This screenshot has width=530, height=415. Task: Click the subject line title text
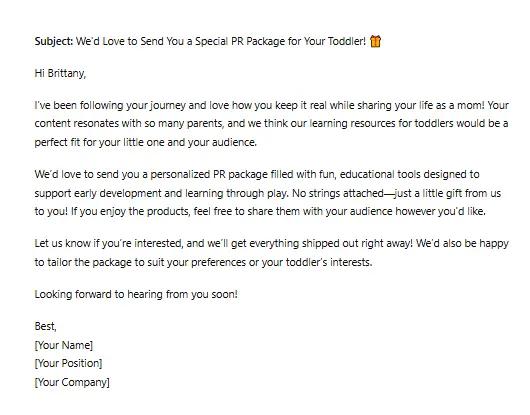221,41
